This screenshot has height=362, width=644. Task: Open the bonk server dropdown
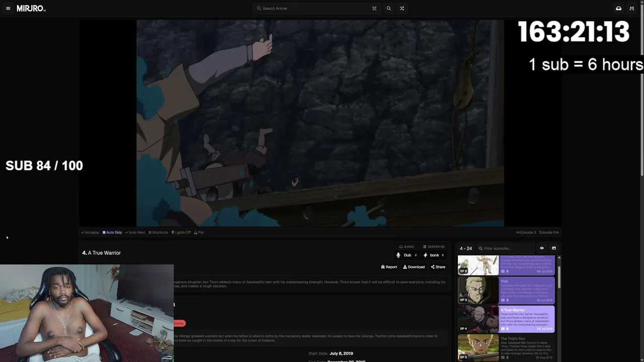[434, 255]
